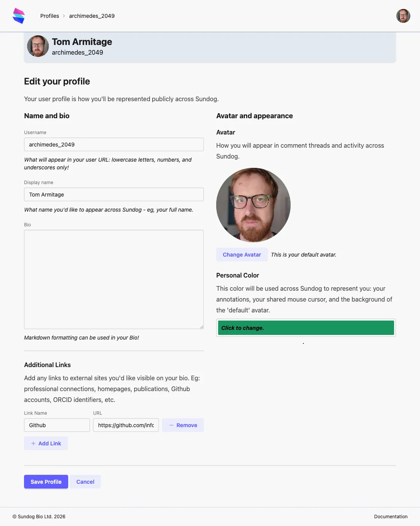Click the green Personal Color swatch to change it
Image resolution: width=420 pixels, height=526 pixels.
tap(306, 328)
